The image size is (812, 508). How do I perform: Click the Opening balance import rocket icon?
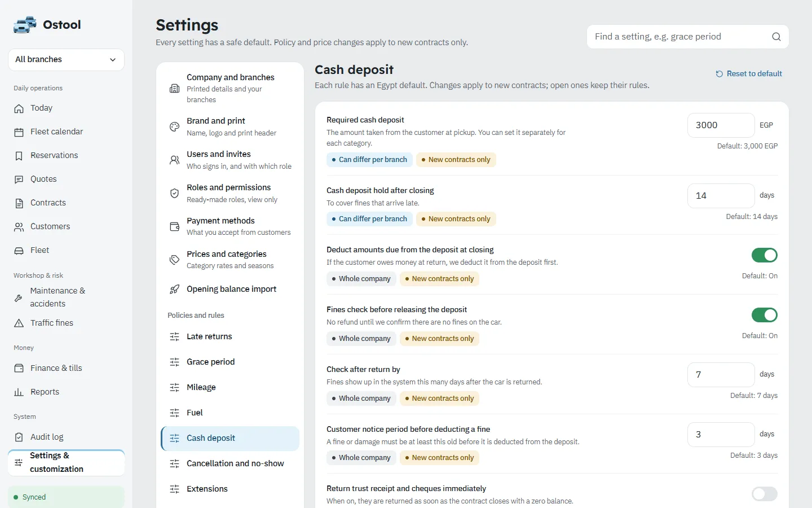(x=175, y=290)
